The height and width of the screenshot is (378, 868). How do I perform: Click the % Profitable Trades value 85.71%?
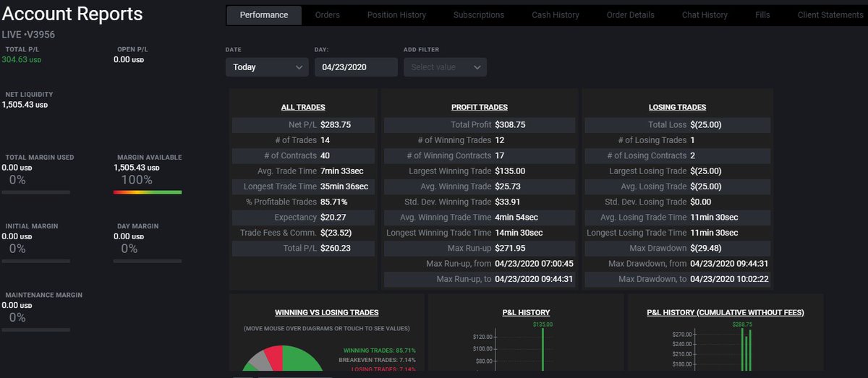point(333,202)
